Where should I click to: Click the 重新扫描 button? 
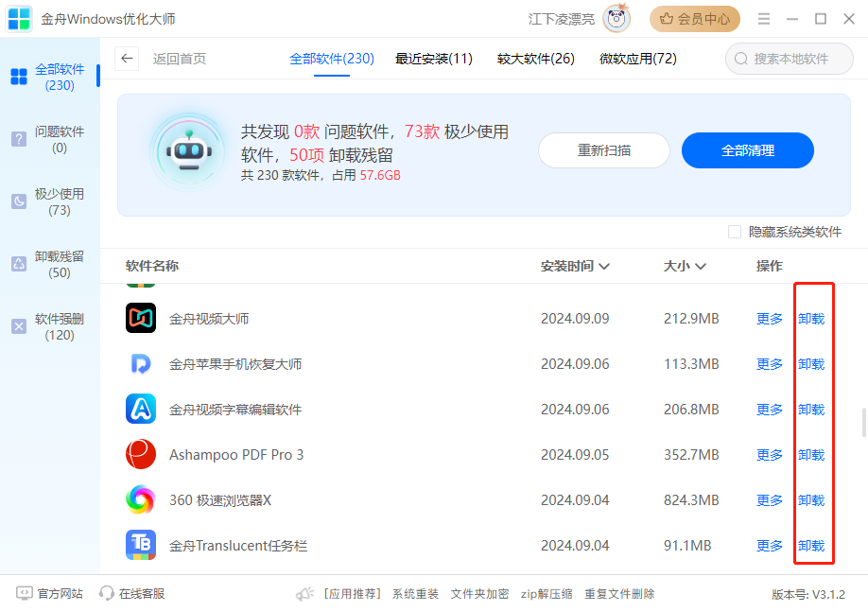pos(604,150)
